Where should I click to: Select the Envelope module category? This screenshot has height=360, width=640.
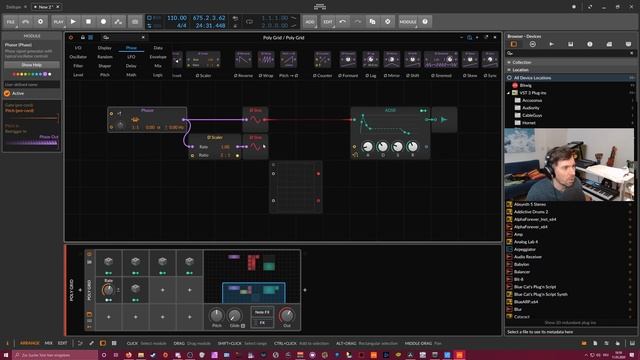click(158, 57)
